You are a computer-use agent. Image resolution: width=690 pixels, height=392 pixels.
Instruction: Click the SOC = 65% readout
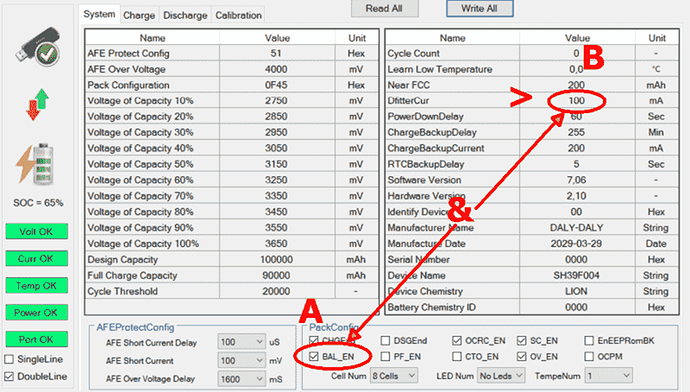38,203
